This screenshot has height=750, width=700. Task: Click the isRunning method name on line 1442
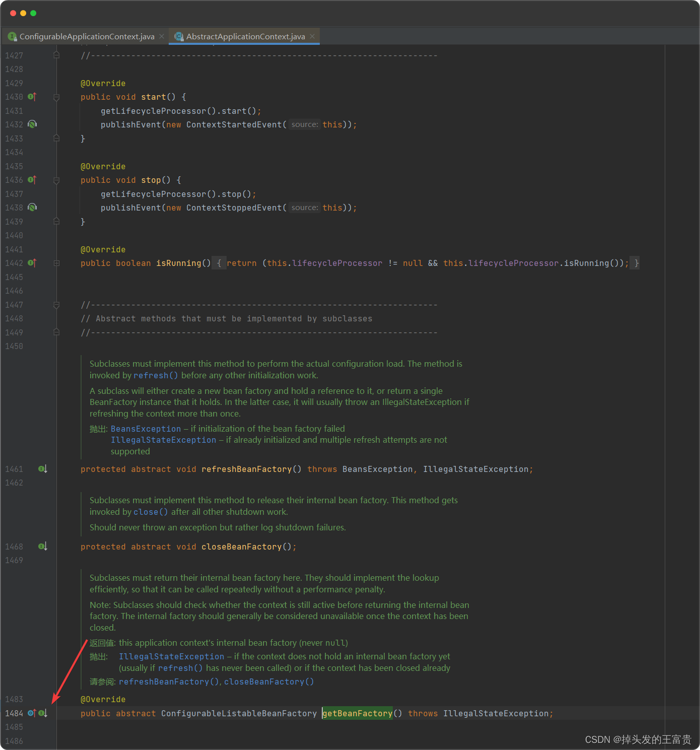click(x=178, y=263)
